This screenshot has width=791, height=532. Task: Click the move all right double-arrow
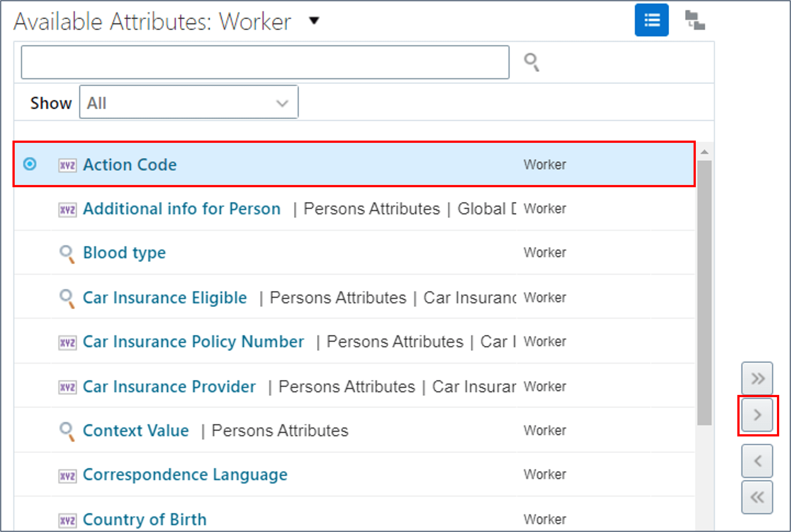[x=757, y=378]
